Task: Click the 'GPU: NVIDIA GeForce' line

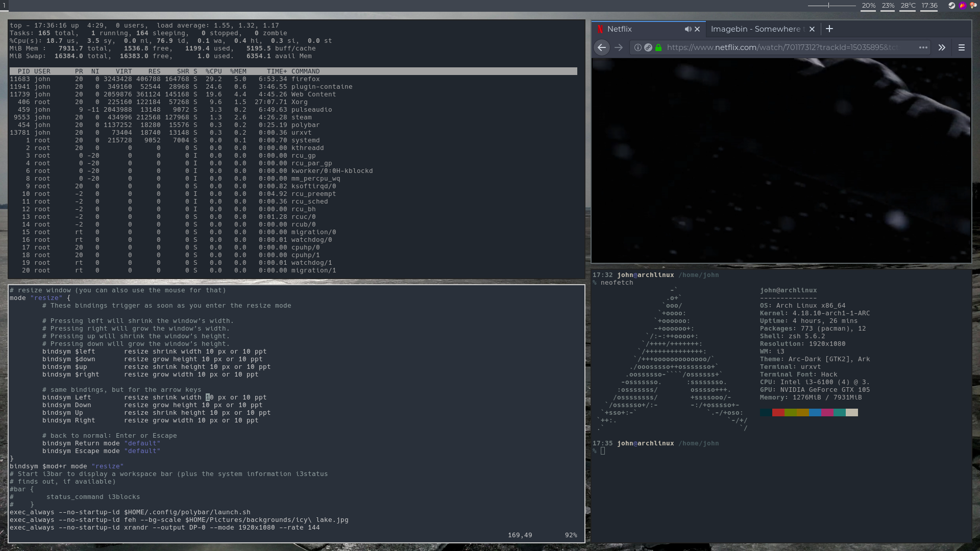Action: pos(815,390)
